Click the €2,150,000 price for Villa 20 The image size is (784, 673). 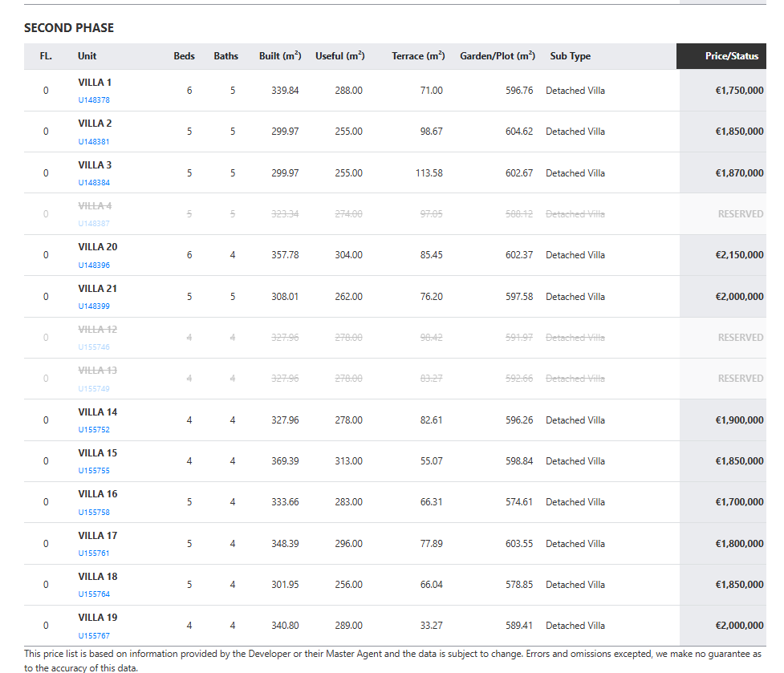coord(738,255)
